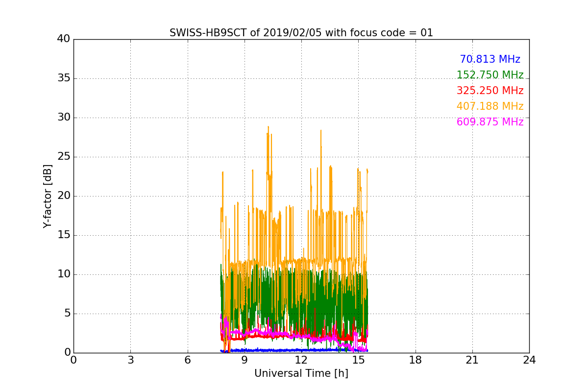Image resolution: width=588 pixels, height=392 pixels.
Task: Click the x-axis tick value 12
Action: pyautogui.click(x=301, y=360)
